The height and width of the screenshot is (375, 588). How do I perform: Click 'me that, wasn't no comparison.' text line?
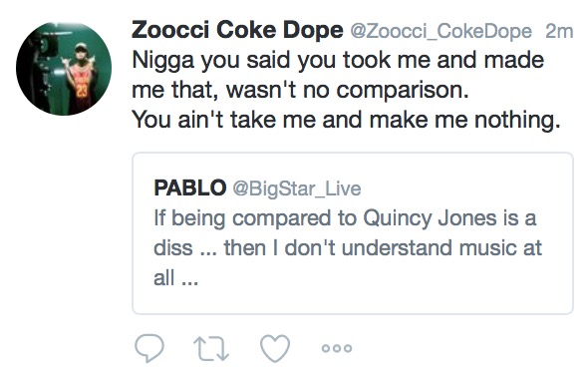tap(300, 91)
